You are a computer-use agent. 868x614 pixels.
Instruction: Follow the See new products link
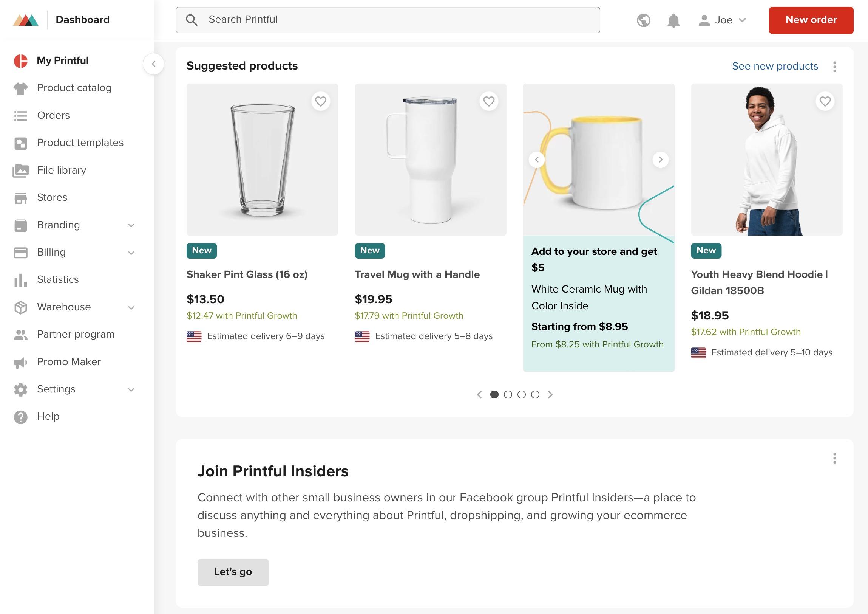pyautogui.click(x=775, y=66)
